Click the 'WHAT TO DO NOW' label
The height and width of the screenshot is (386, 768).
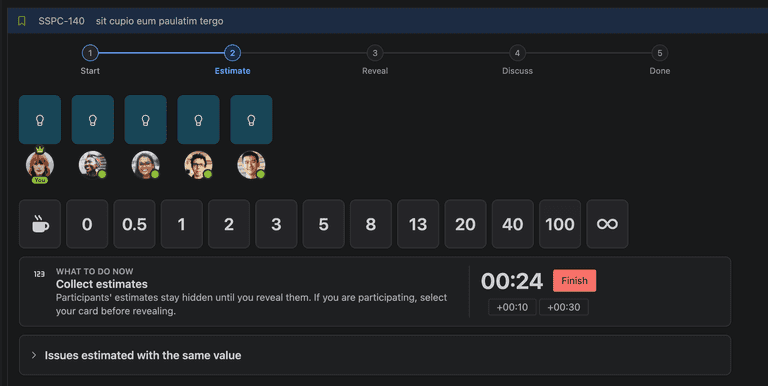[x=95, y=271]
